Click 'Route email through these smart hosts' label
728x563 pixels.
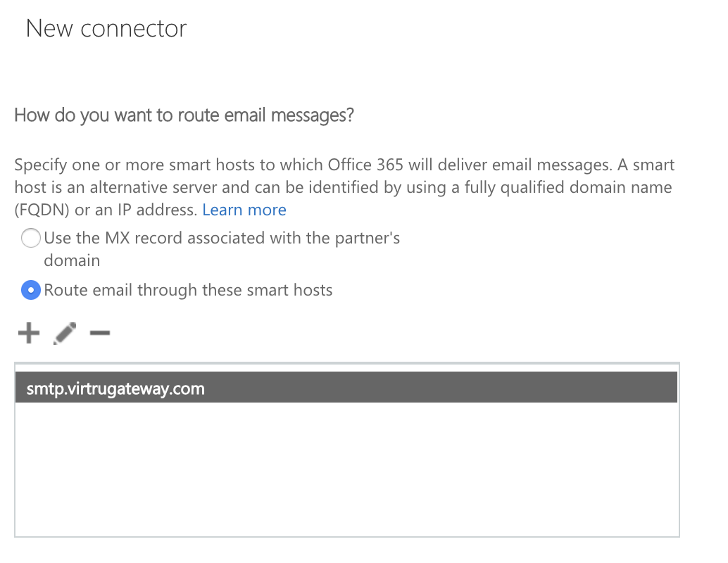[x=188, y=290]
